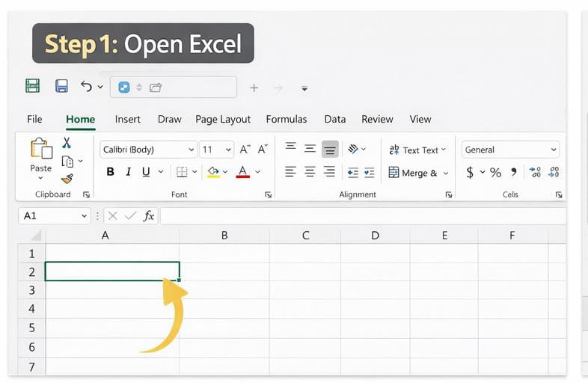The image size is (588, 383).
Task: Click the Text Text wrap button
Action: click(417, 150)
